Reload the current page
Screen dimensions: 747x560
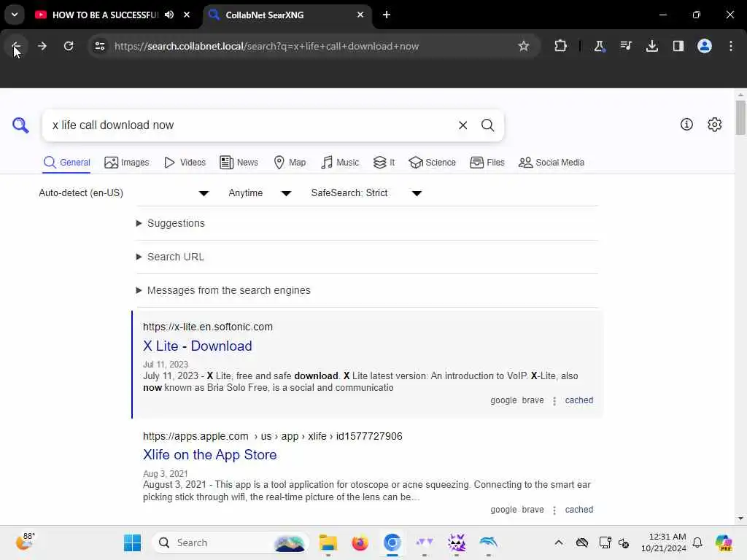tap(69, 46)
